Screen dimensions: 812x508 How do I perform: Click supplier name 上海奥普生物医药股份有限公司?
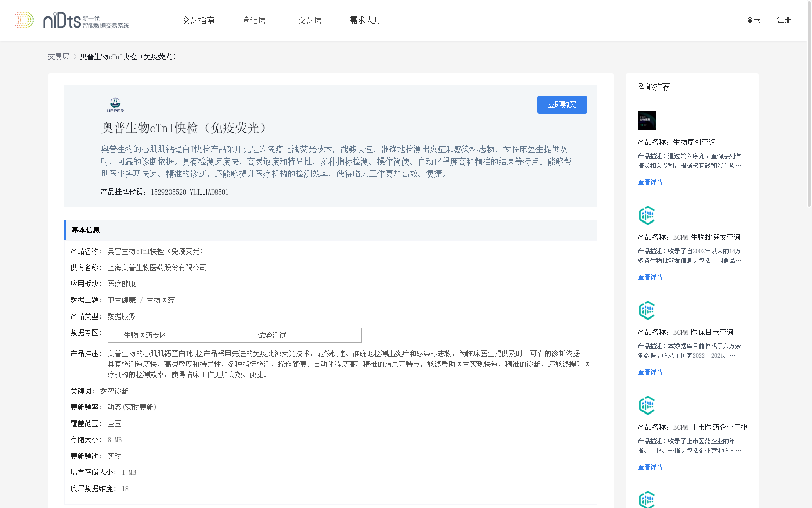click(x=157, y=268)
